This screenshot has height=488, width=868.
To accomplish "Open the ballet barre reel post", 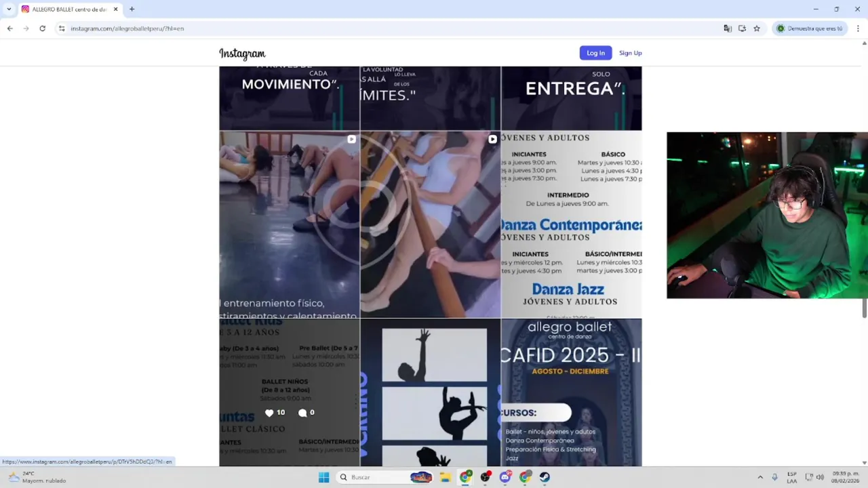I will click(x=431, y=224).
